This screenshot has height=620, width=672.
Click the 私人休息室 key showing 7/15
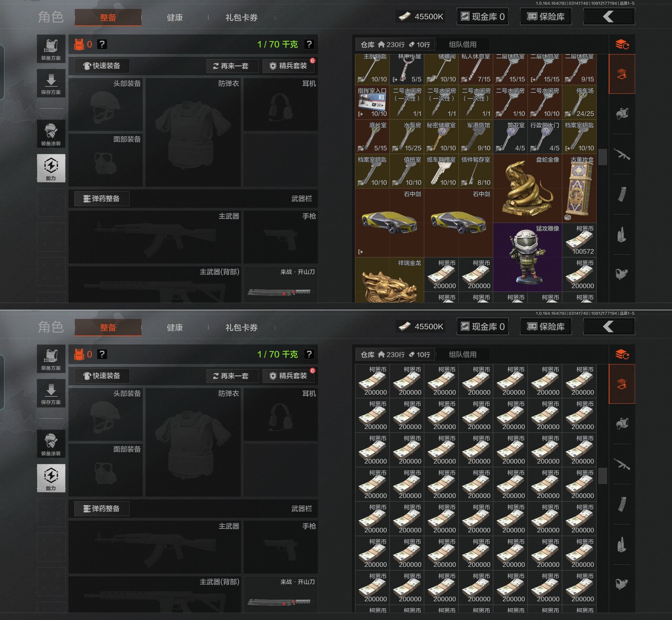[x=476, y=69]
